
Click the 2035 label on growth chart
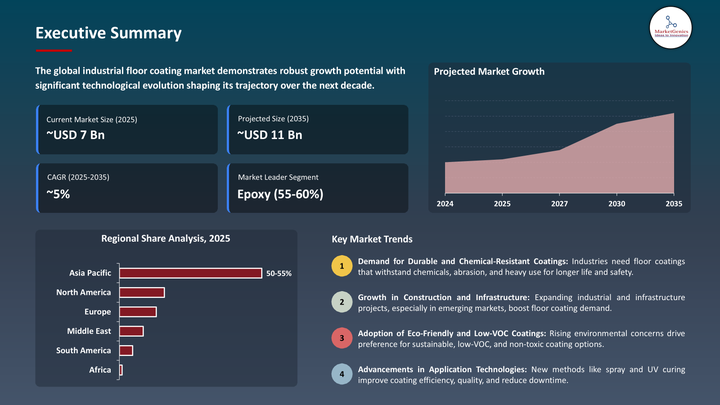(x=674, y=204)
